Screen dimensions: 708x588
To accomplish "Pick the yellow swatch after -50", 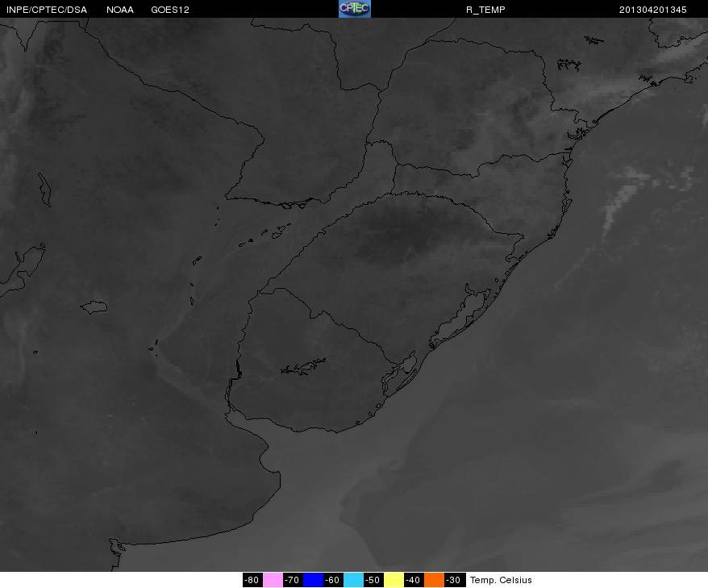I will pyautogui.click(x=394, y=580).
